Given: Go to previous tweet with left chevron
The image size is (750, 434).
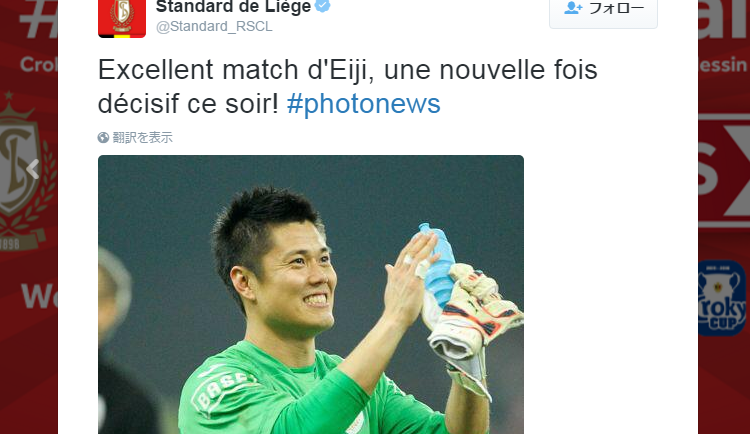Looking at the screenshot, I should click(33, 169).
